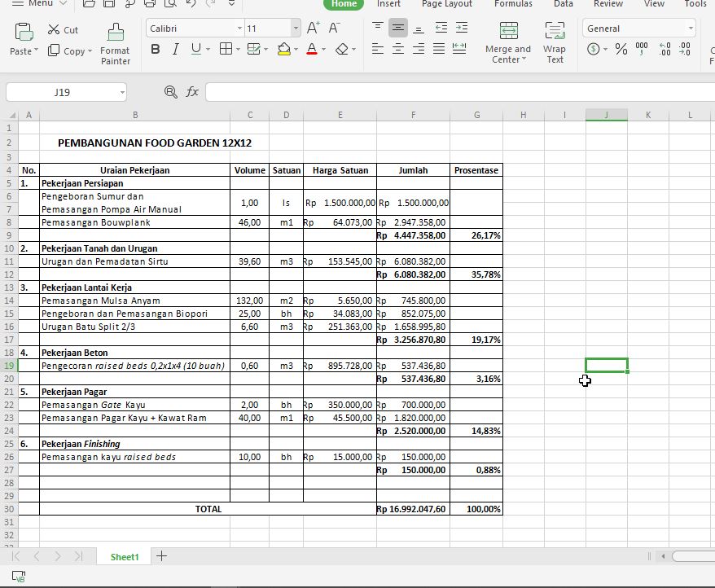Image resolution: width=715 pixels, height=588 pixels.
Task: Align text to top of cell
Action: pos(378,28)
